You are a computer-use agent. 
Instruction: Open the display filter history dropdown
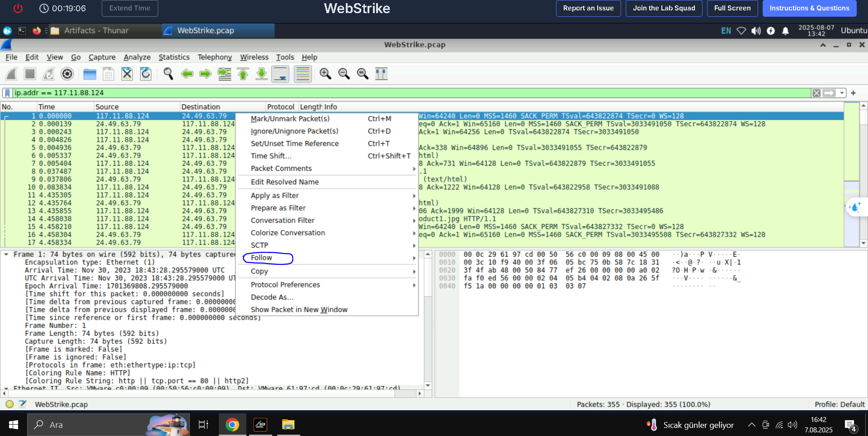pyautogui.click(x=842, y=93)
